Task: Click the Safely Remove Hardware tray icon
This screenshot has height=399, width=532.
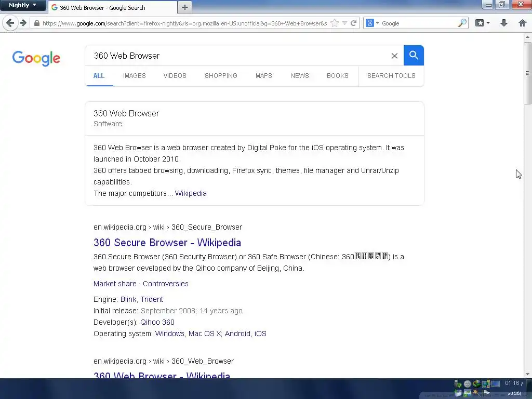Action: click(x=458, y=384)
